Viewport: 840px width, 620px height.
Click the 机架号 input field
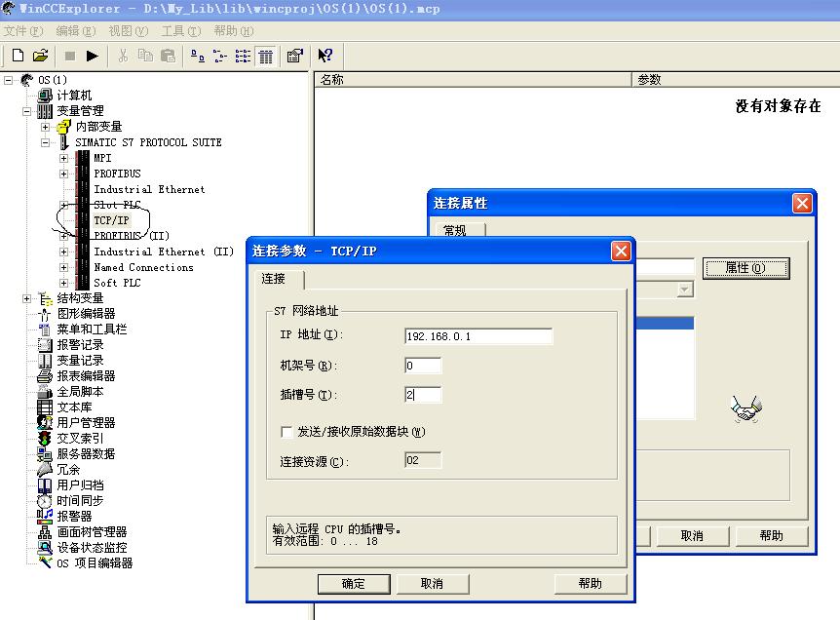tap(423, 366)
